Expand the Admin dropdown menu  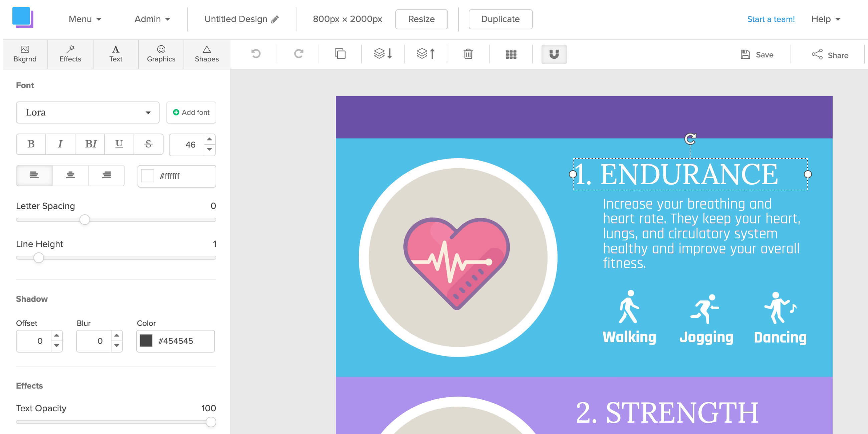click(x=152, y=19)
